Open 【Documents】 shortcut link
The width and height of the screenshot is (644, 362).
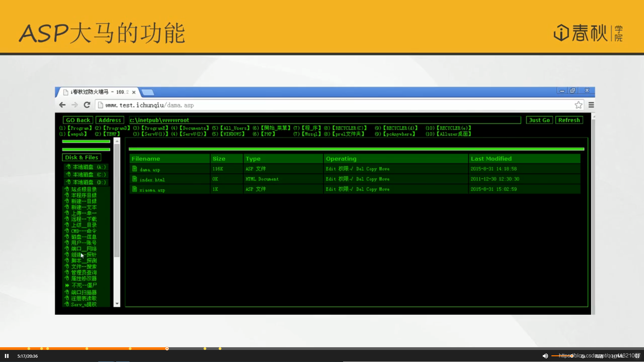(x=194, y=128)
